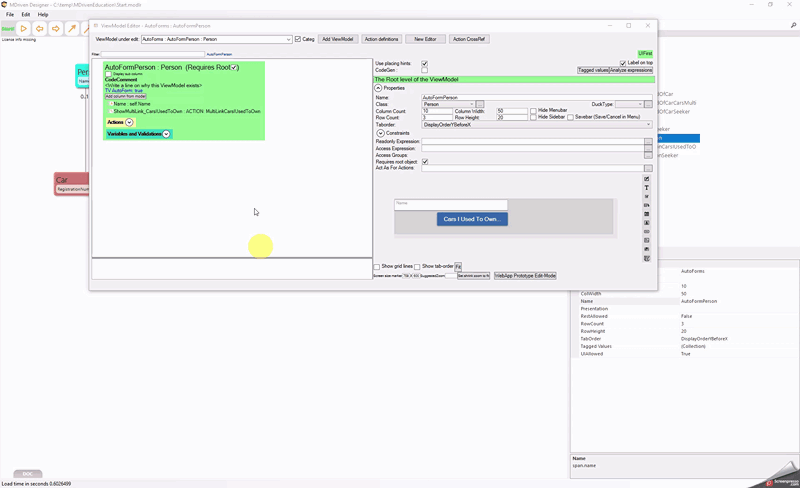Uncheck Use placing hints checkbox
800x488 pixels.
click(425, 63)
